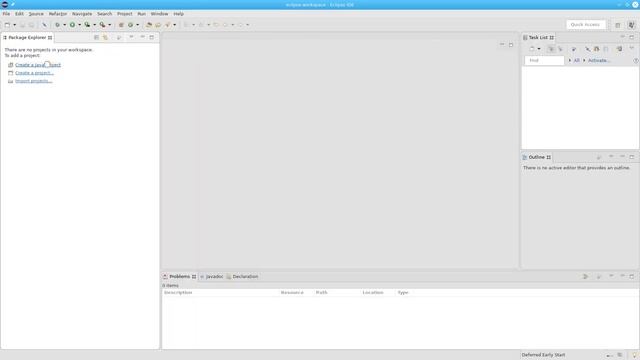Screen dimensions: 640x360
Task: Expand the Run launch dropdown arrow
Action: 79,25
